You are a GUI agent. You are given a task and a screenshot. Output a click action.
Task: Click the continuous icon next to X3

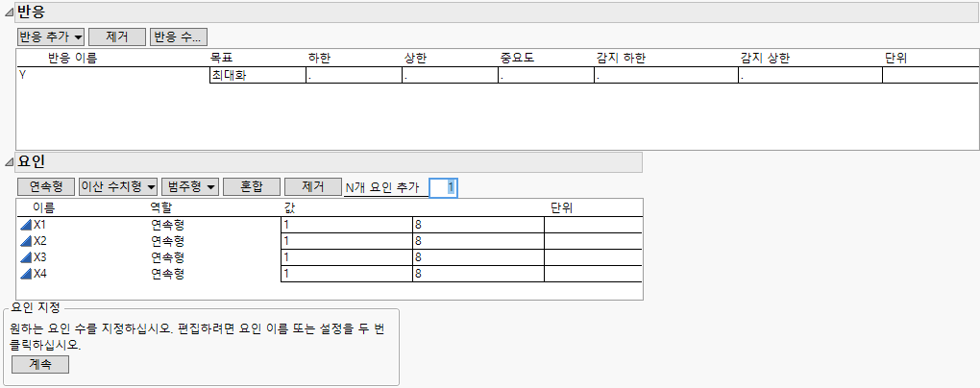[26, 257]
